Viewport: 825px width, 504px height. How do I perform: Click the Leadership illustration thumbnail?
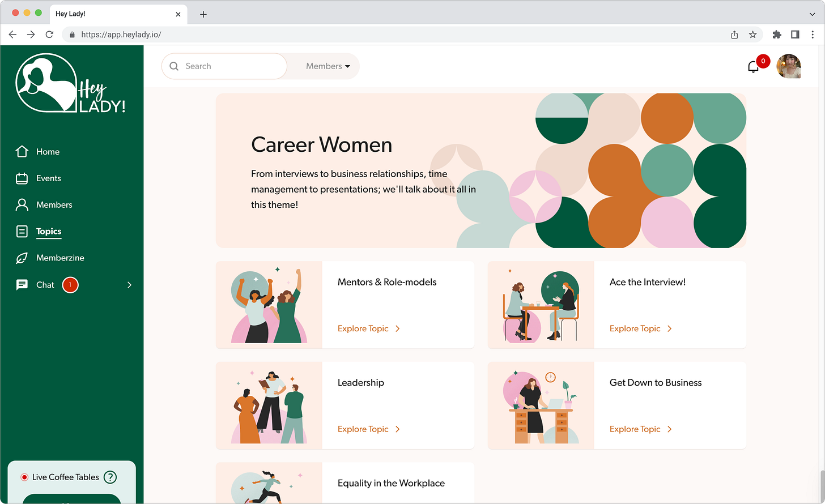(x=269, y=405)
